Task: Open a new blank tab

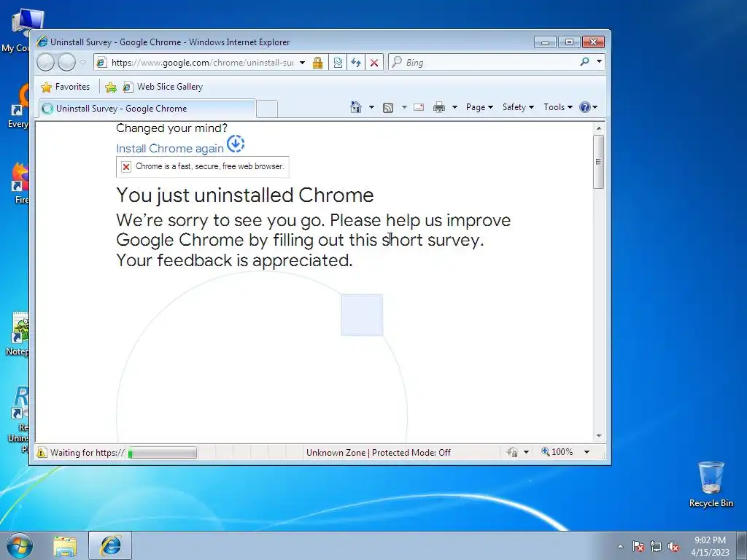Action: pos(267,109)
